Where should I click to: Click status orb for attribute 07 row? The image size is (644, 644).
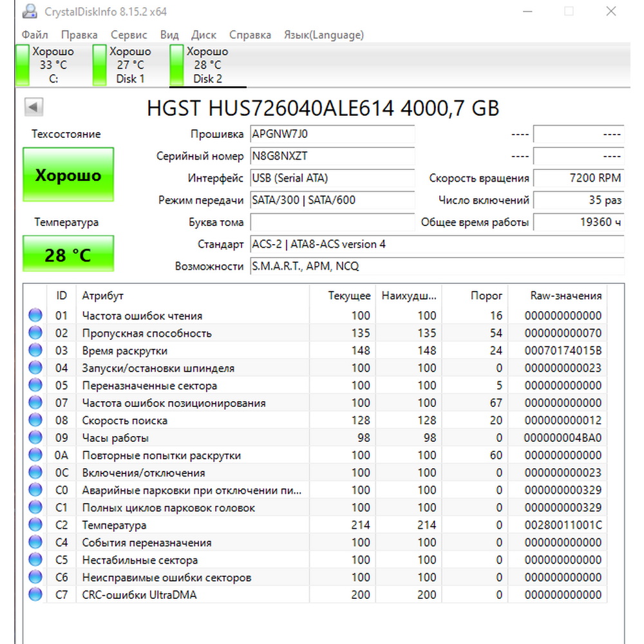35,402
